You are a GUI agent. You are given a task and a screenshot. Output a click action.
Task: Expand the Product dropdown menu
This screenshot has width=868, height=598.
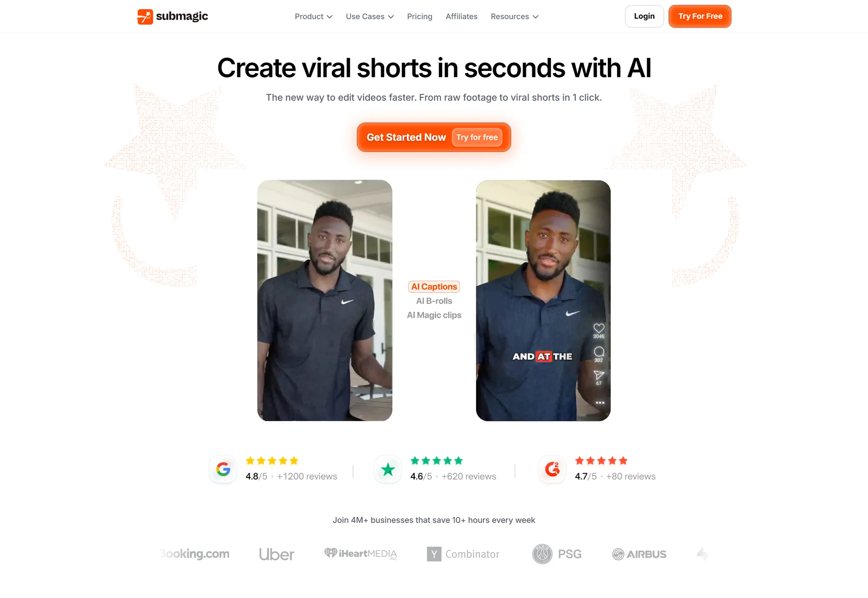point(313,17)
